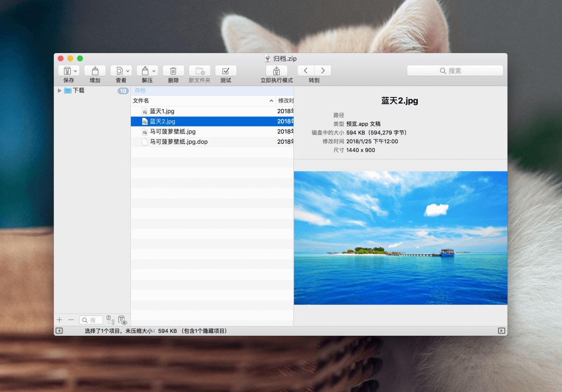The width and height of the screenshot is (562, 392).
Task: Open the 查看 dropdown arrow
Action: tap(128, 71)
